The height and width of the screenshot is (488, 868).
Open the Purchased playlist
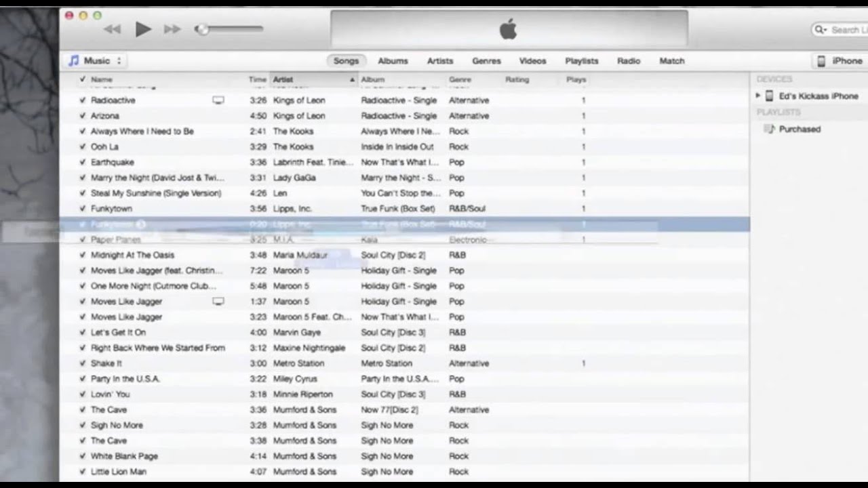pos(800,129)
